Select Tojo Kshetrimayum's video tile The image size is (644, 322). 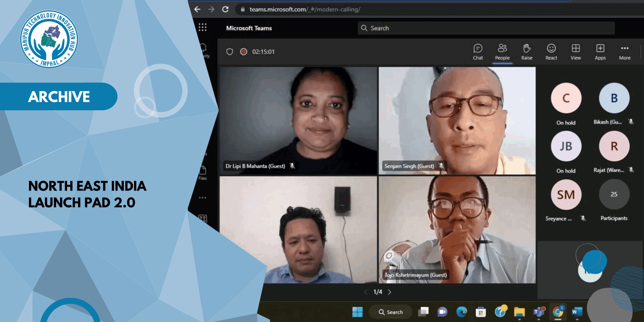[x=457, y=230]
